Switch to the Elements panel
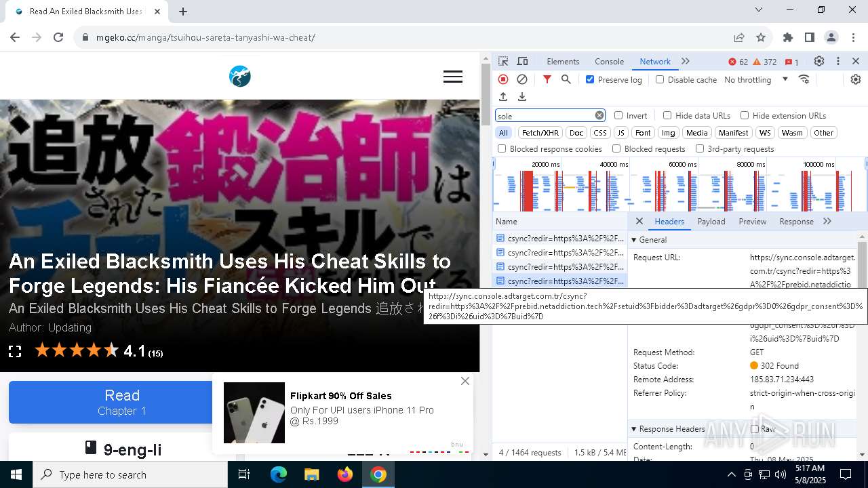This screenshot has height=488, width=868. click(x=563, y=61)
